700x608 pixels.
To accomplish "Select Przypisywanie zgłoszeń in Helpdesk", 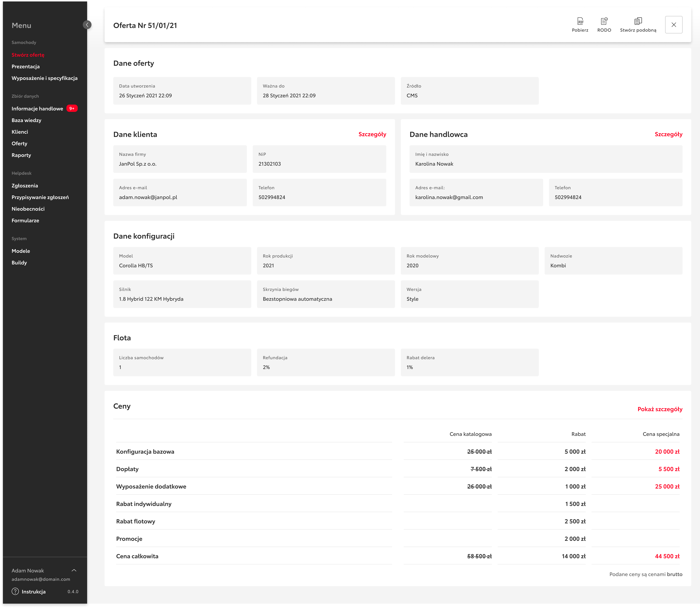I will [40, 197].
